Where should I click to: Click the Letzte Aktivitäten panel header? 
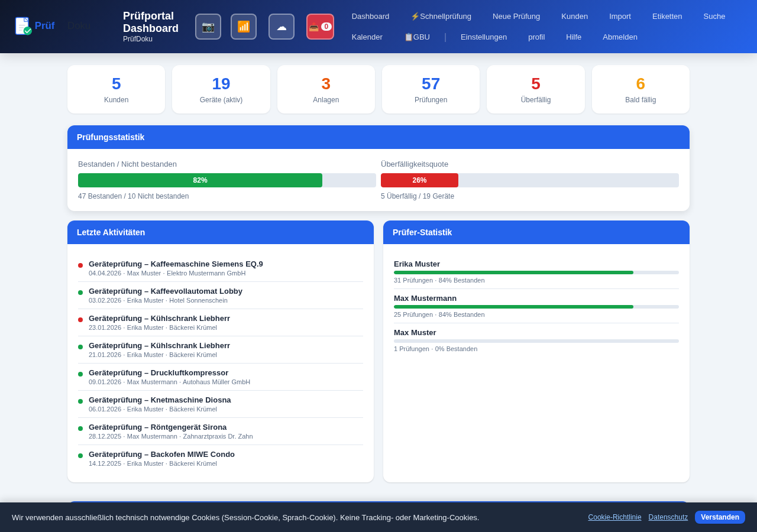pyautogui.click(x=221, y=232)
